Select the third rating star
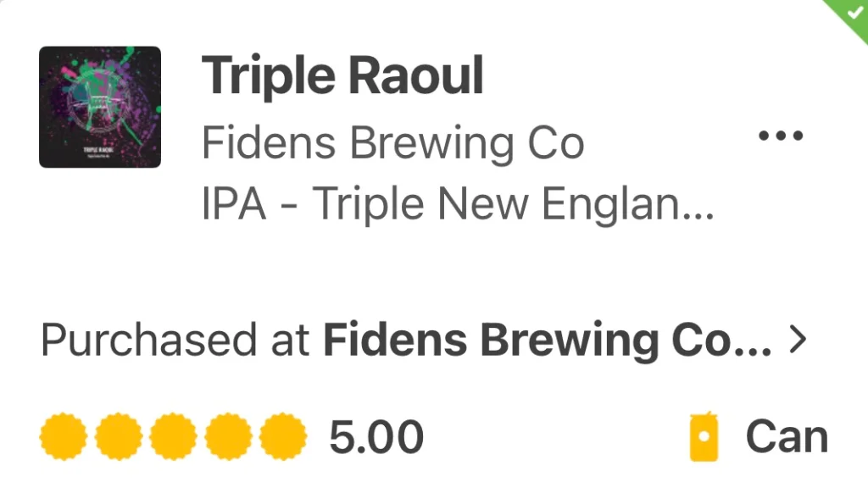 [x=173, y=437]
